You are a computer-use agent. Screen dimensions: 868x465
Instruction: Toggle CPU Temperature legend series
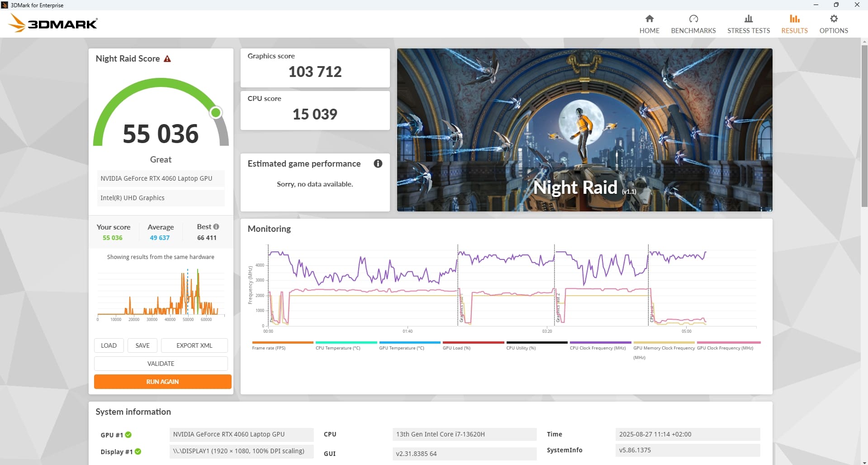(346, 346)
